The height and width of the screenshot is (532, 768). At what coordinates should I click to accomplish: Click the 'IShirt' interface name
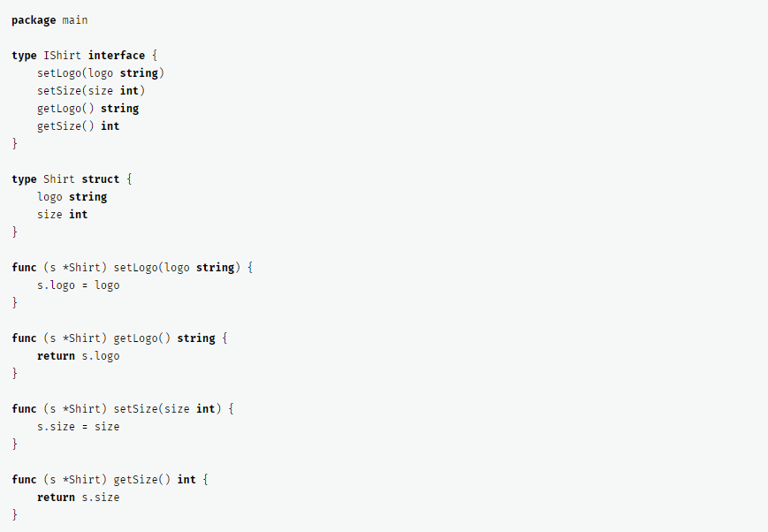tap(62, 55)
